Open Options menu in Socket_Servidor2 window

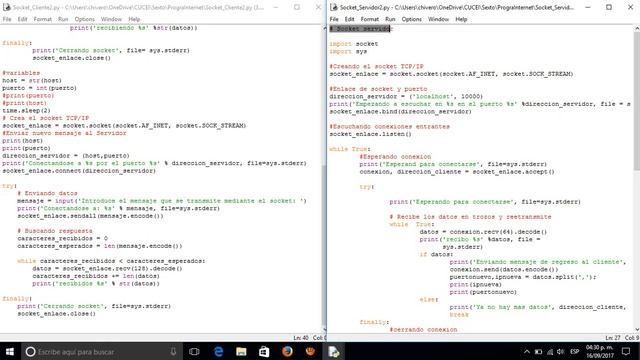click(x=411, y=19)
